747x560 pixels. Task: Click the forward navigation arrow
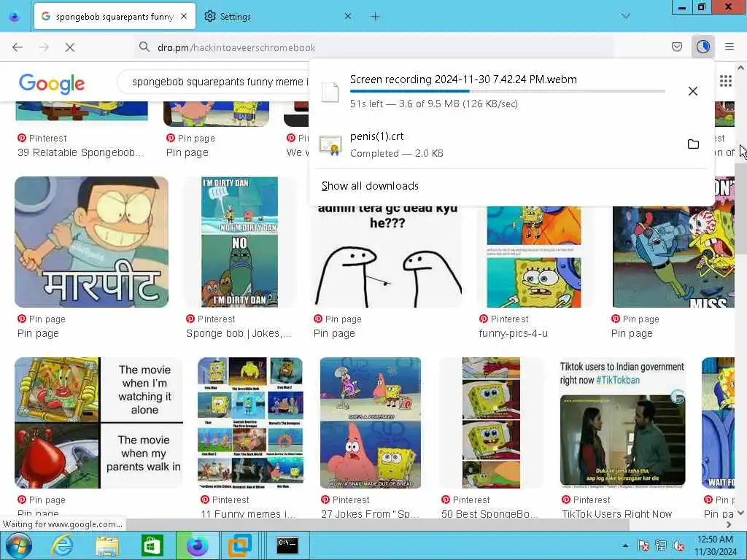click(44, 47)
